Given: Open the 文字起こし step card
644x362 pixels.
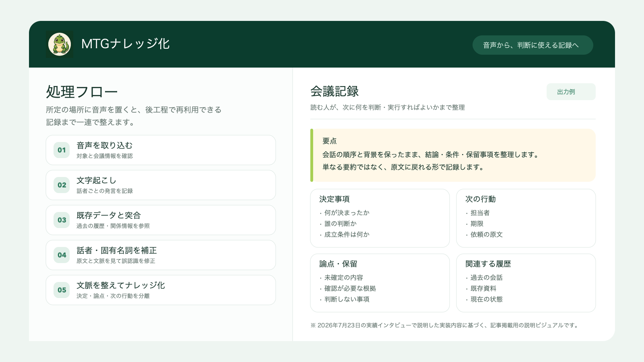Looking at the screenshot, I should tap(161, 185).
